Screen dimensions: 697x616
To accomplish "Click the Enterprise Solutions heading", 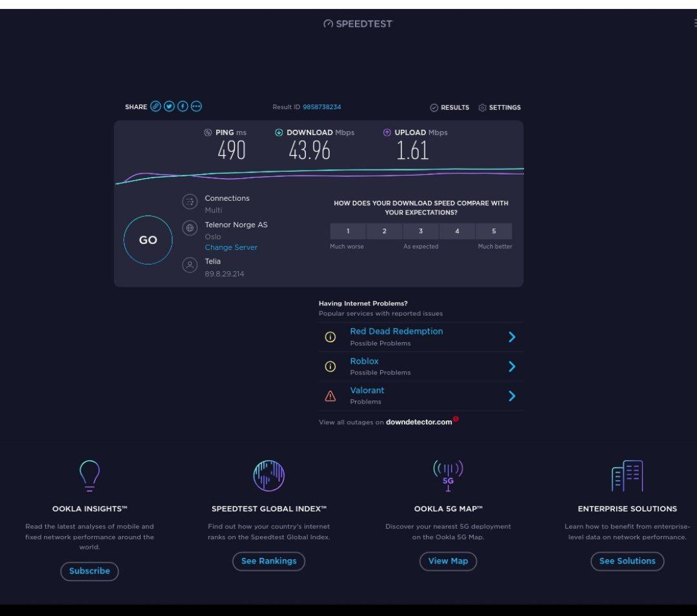I will click(x=627, y=509).
